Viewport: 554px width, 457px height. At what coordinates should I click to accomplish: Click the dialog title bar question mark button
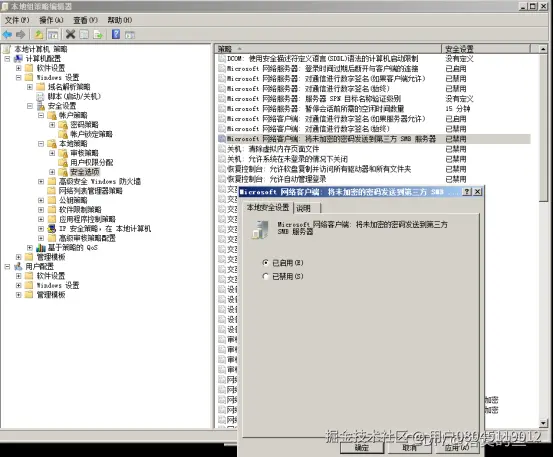coord(467,192)
